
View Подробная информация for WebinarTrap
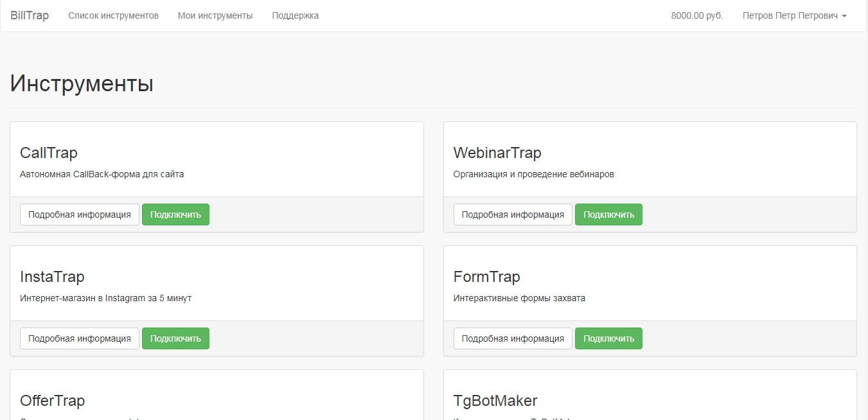coord(513,214)
